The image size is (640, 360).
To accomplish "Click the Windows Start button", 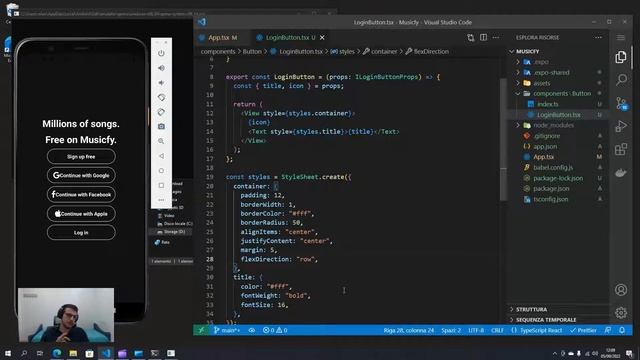I will point(8,353).
